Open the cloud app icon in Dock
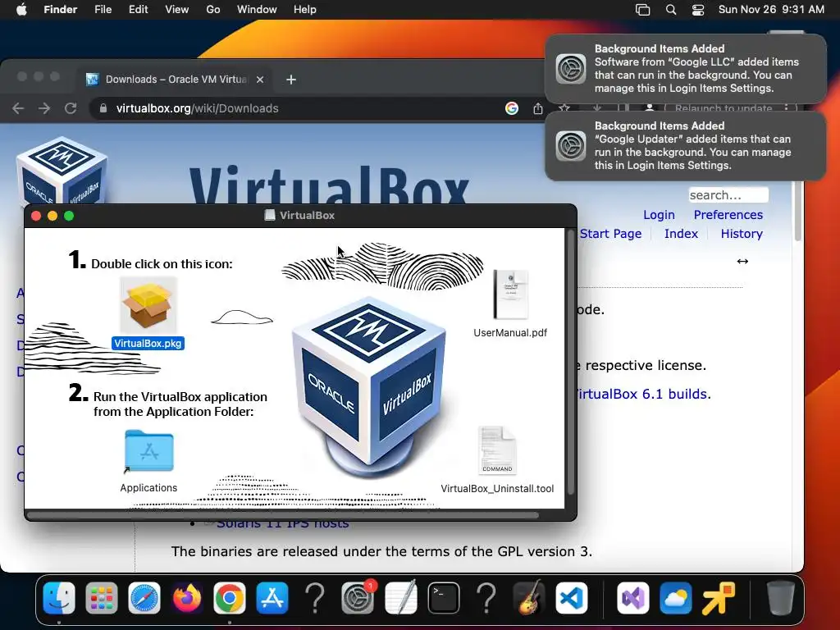The width and height of the screenshot is (840, 630). pyautogui.click(x=676, y=598)
